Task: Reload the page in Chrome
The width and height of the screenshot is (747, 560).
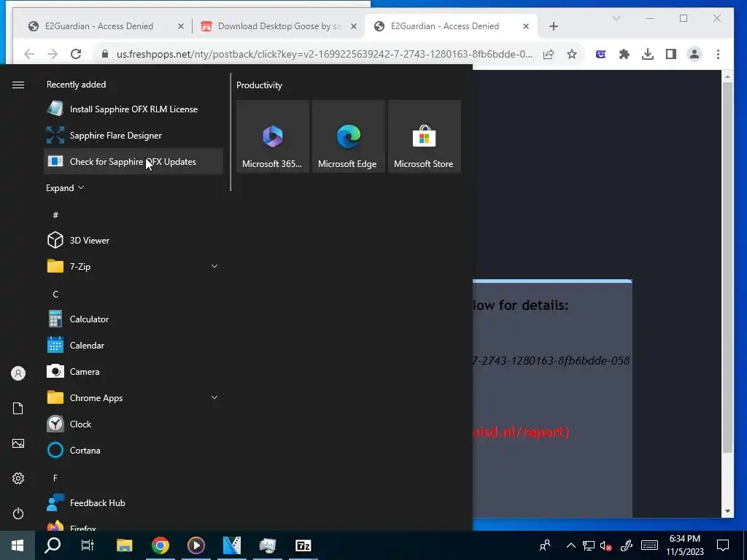Action: click(x=76, y=54)
